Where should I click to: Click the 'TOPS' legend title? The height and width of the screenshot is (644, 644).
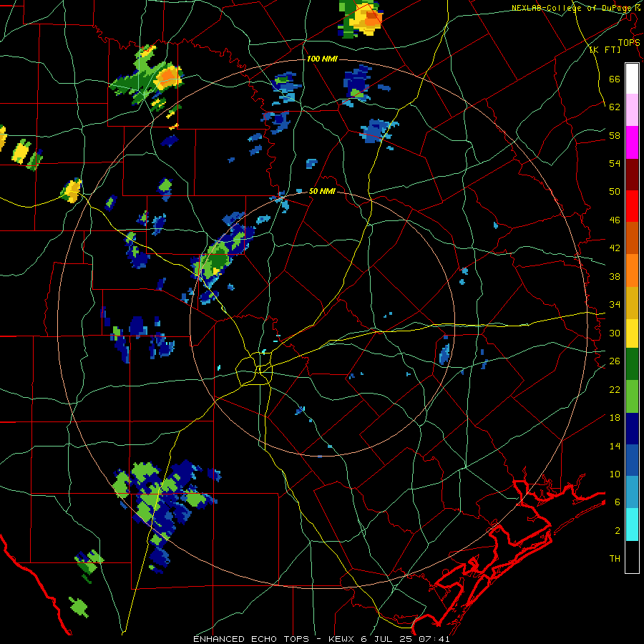[x=628, y=42]
